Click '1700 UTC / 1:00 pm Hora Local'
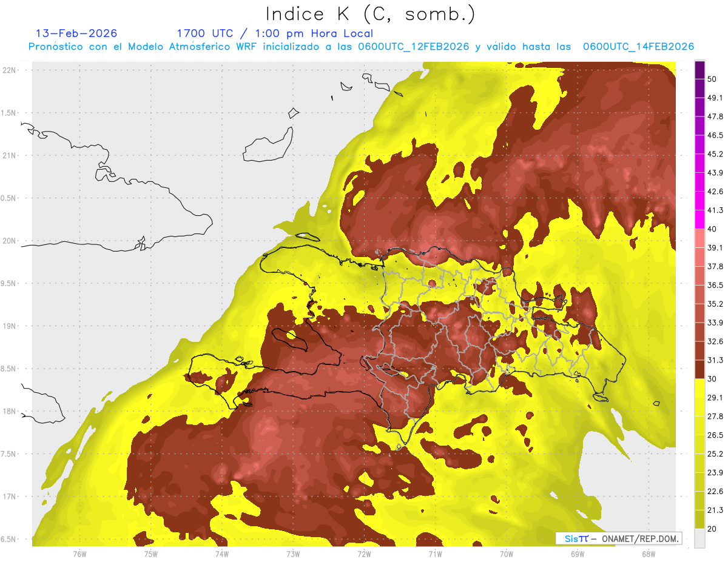 coord(275,33)
